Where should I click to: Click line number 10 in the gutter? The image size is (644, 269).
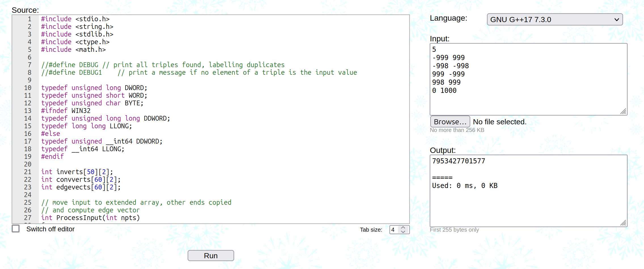28,88
